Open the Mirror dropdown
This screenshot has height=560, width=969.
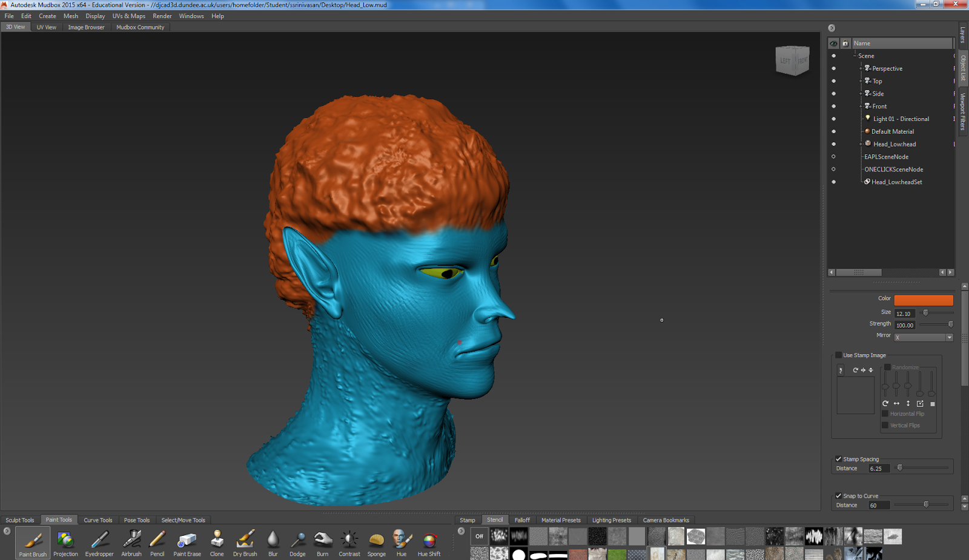949,337
